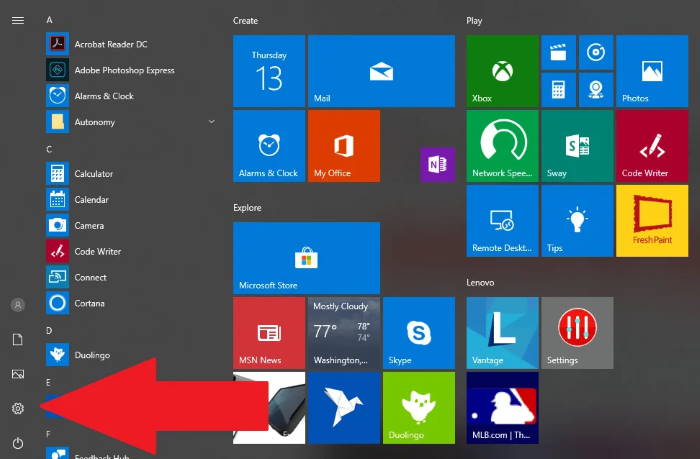The width and height of the screenshot is (700, 459).
Task: Launch the Fresh Paint tile
Action: [652, 221]
